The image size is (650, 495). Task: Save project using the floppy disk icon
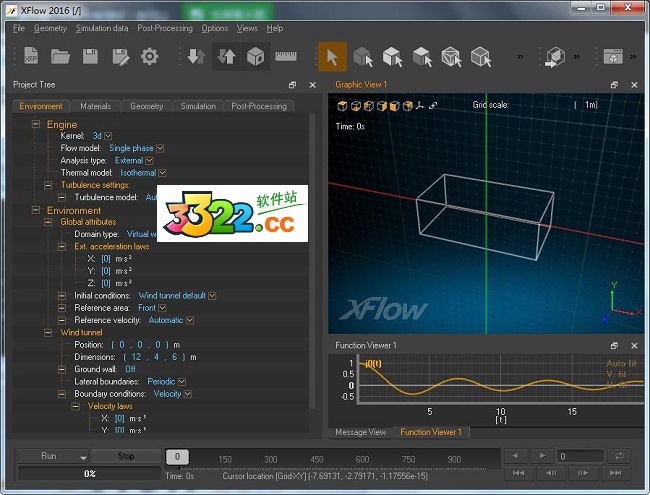point(90,56)
